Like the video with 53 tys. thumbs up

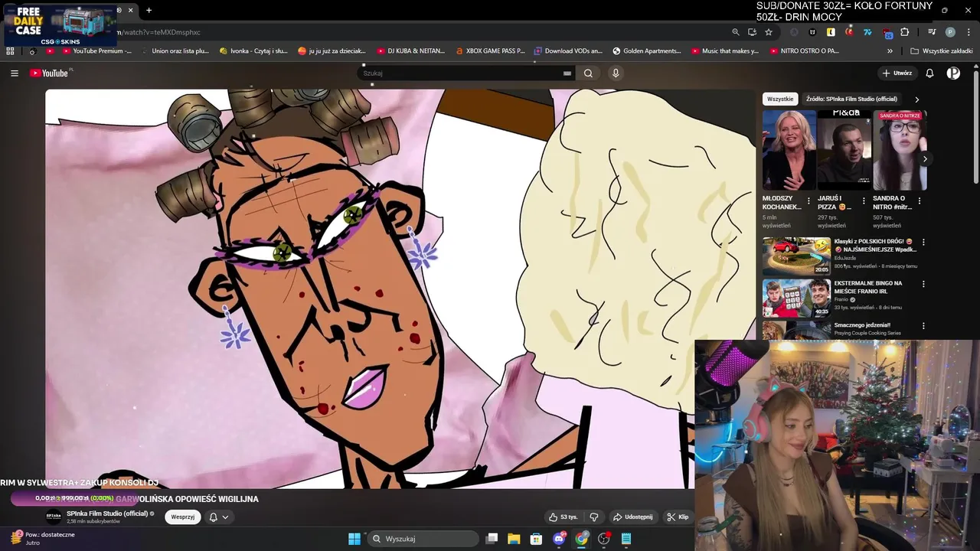563,517
